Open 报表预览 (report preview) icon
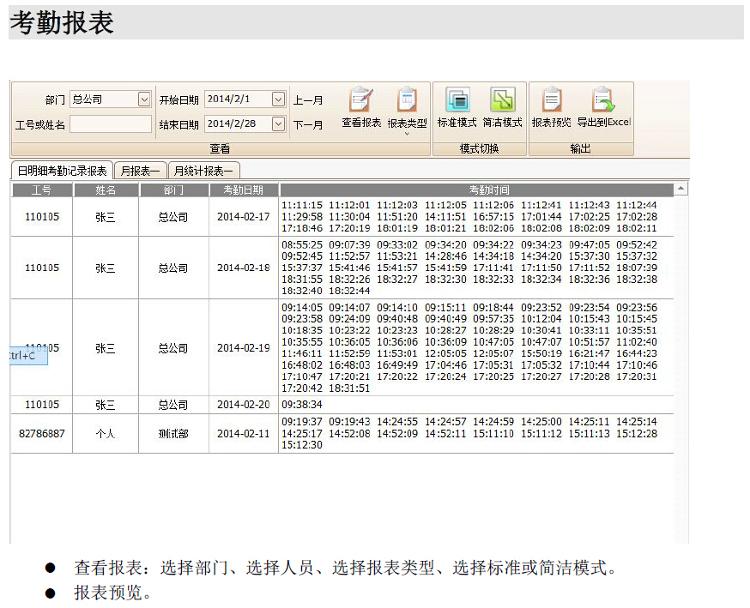This screenshot has width=750, height=608. [x=551, y=101]
